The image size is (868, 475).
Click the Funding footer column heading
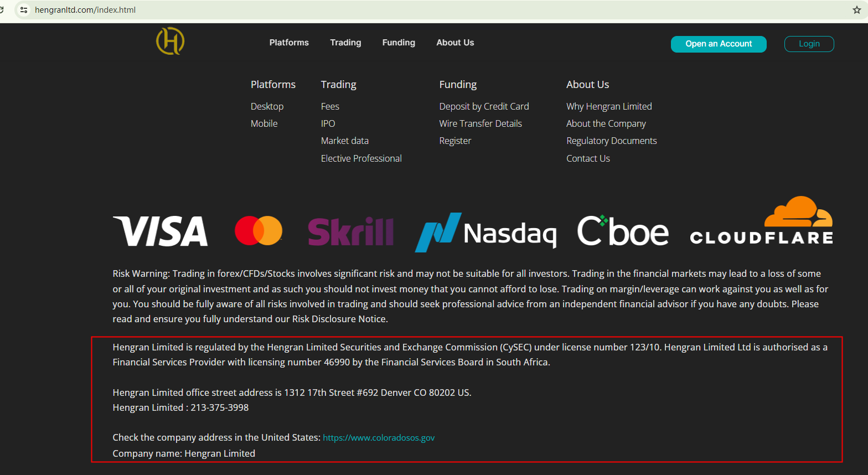458,84
